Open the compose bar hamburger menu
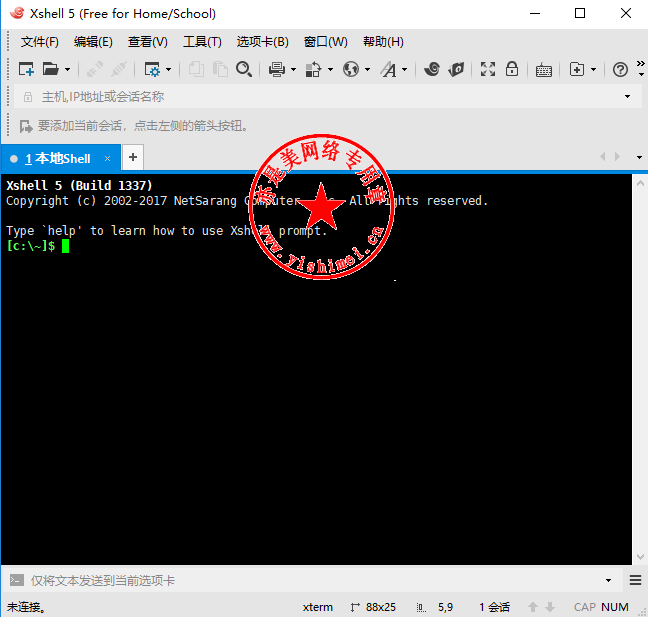The height and width of the screenshot is (617, 648). (636, 580)
